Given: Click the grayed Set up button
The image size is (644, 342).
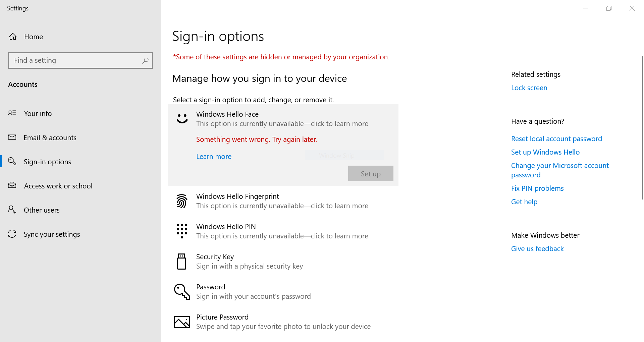Looking at the screenshot, I should [371, 173].
